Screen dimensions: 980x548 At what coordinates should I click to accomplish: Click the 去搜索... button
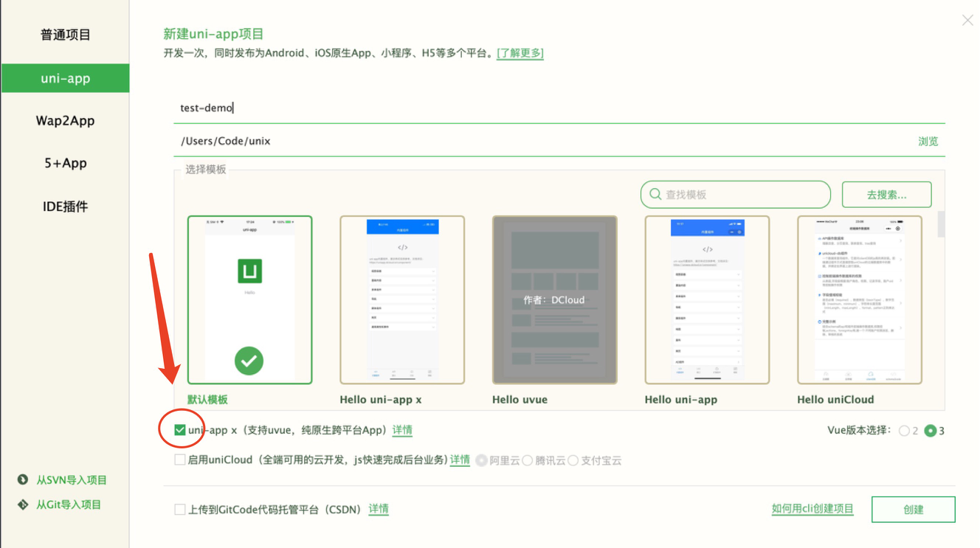click(x=886, y=195)
